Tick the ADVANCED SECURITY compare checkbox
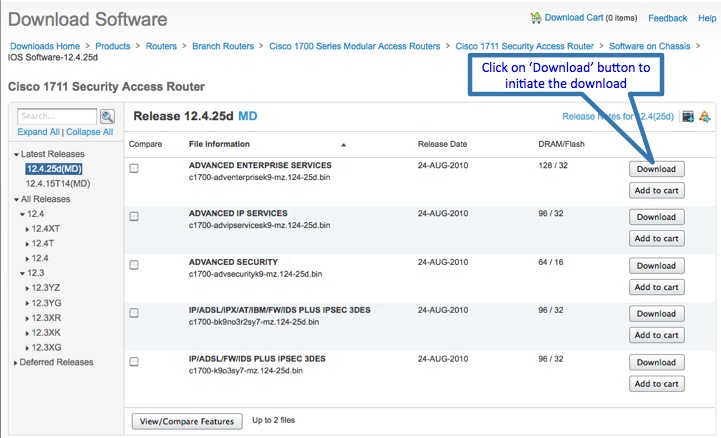 coord(134,265)
